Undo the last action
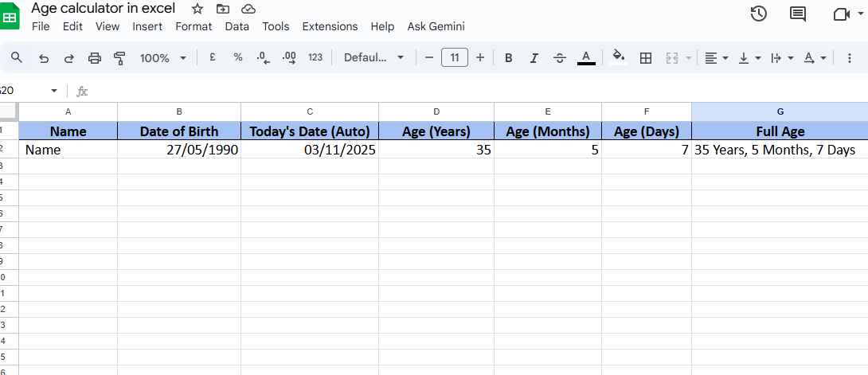The height and width of the screenshot is (375, 868). [x=44, y=58]
